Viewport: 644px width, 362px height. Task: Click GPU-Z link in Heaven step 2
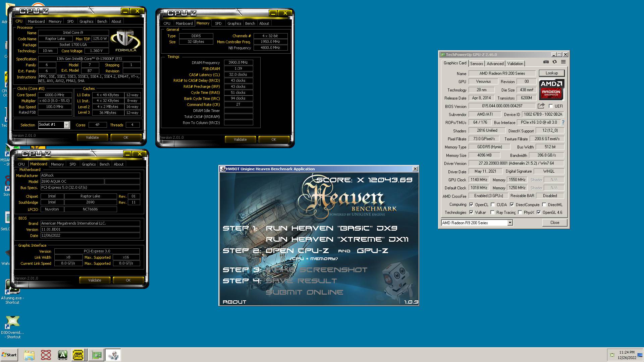point(373,251)
